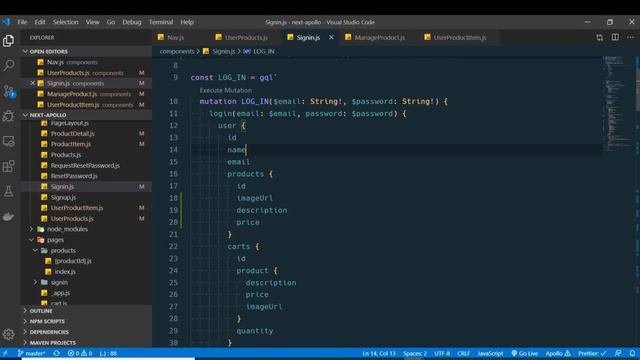Change language mode JavaScript in status bar
Screen dimensions: 640x360
(x=490, y=353)
